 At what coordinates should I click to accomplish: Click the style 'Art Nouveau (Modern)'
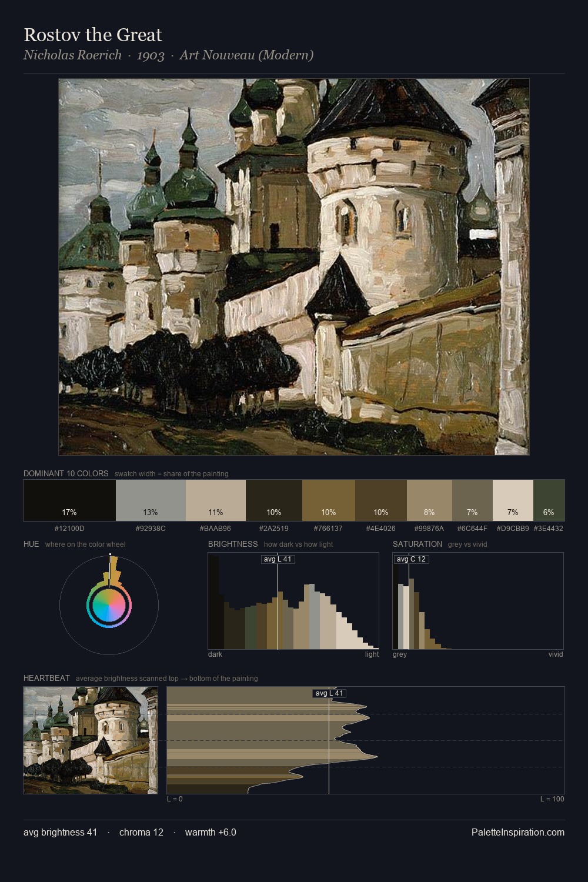(246, 55)
